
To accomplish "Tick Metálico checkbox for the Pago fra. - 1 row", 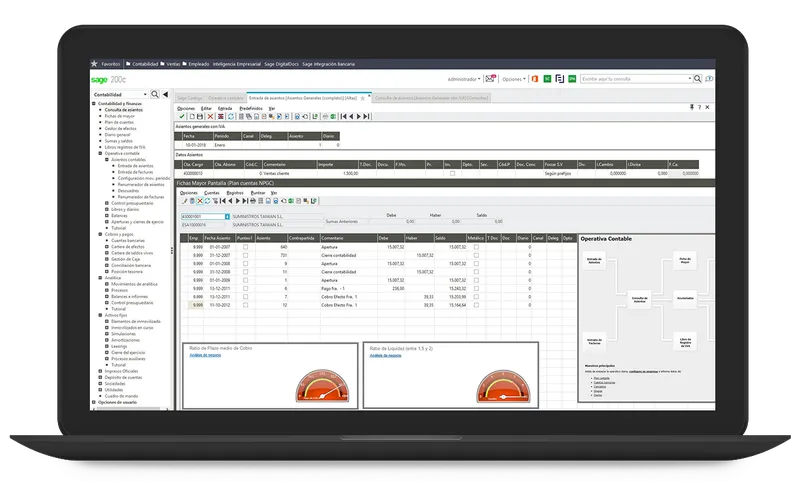I will coord(476,288).
